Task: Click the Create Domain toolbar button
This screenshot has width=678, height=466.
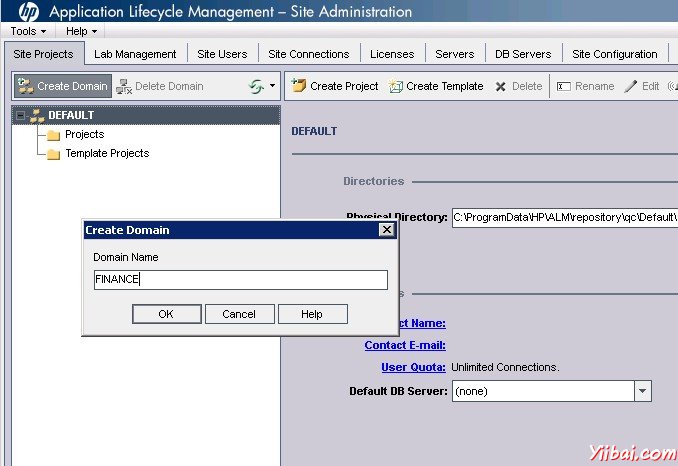Action: click(63, 86)
